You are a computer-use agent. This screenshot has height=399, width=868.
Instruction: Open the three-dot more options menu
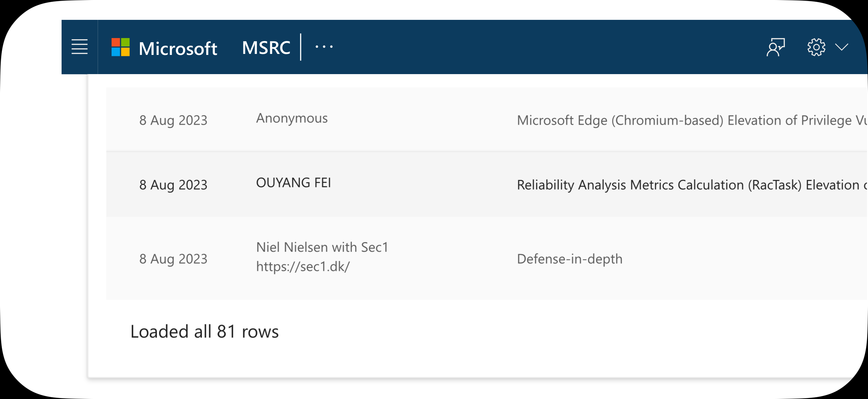coord(324,47)
